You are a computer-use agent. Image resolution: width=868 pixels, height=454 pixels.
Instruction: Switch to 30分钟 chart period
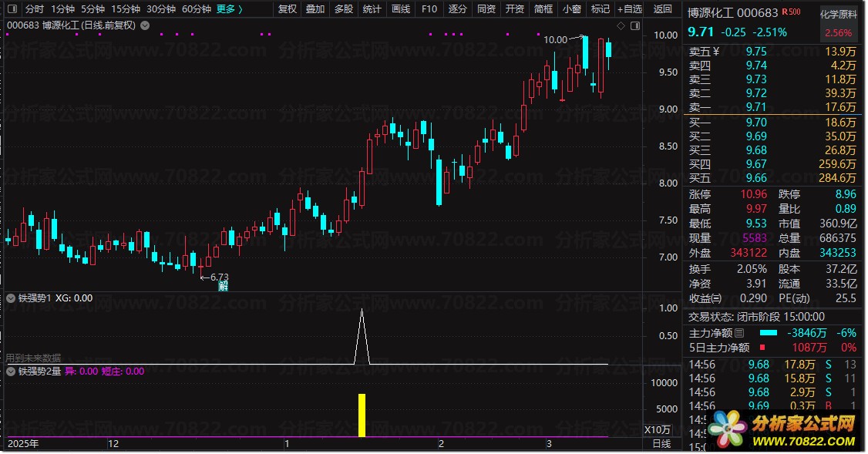[x=160, y=8]
